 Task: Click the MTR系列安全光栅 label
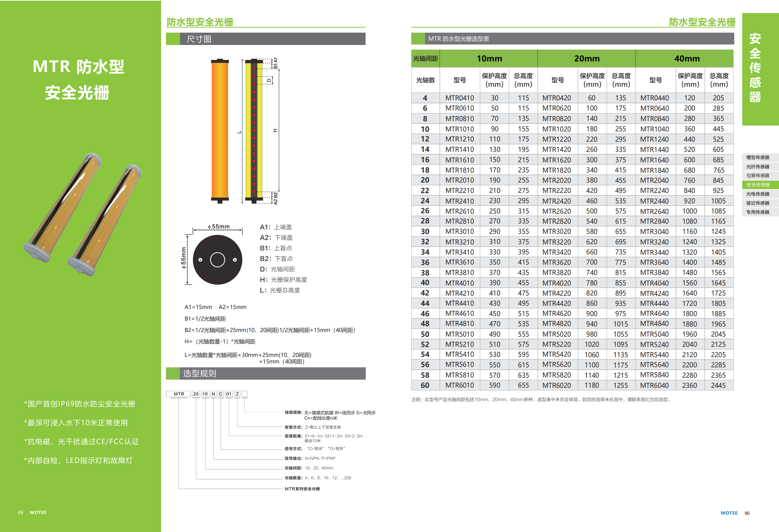point(302,489)
